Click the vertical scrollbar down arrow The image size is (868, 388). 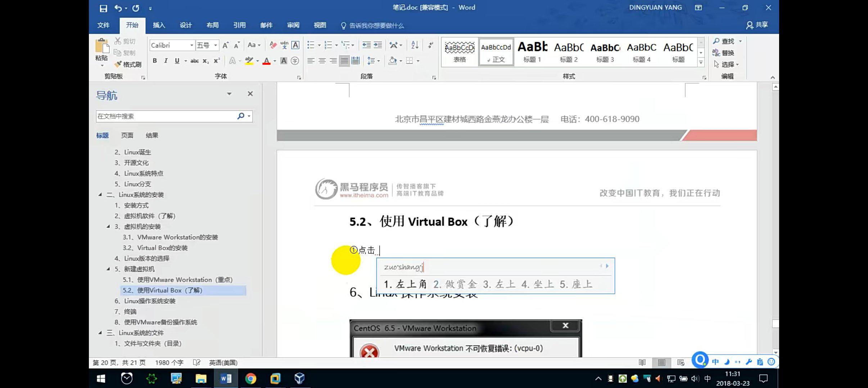pyautogui.click(x=776, y=353)
